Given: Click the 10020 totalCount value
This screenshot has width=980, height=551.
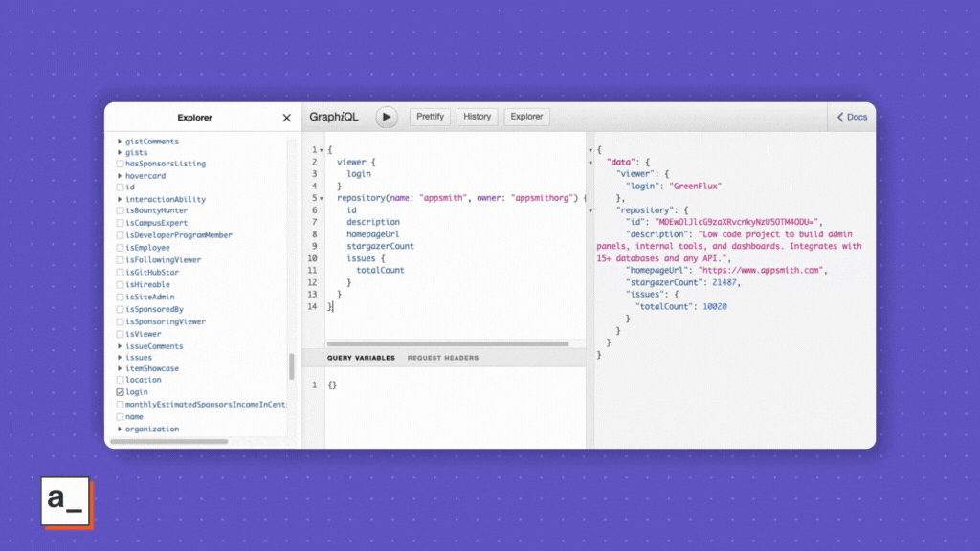Looking at the screenshot, I should (x=715, y=307).
